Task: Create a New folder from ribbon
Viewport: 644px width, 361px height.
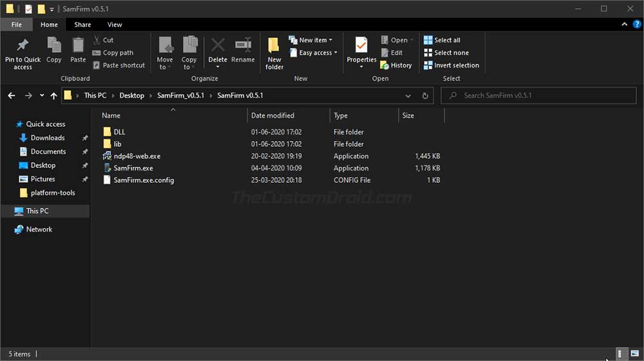Action: (274, 53)
